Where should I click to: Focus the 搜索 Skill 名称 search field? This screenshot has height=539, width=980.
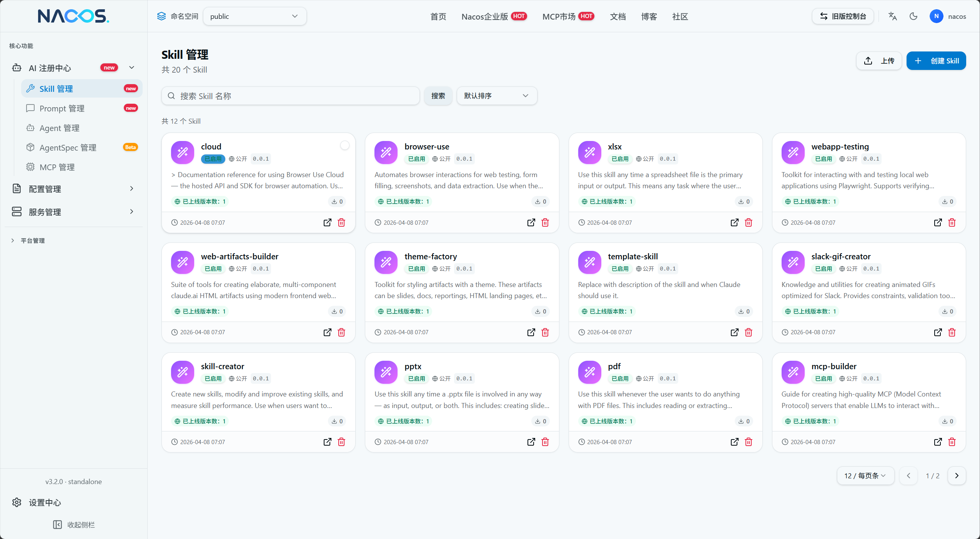pos(291,96)
